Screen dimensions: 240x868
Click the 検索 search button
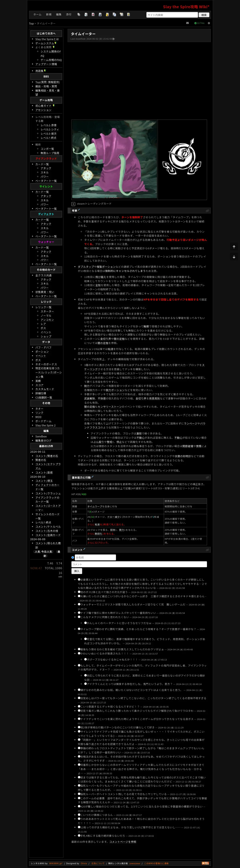coord(204,15)
